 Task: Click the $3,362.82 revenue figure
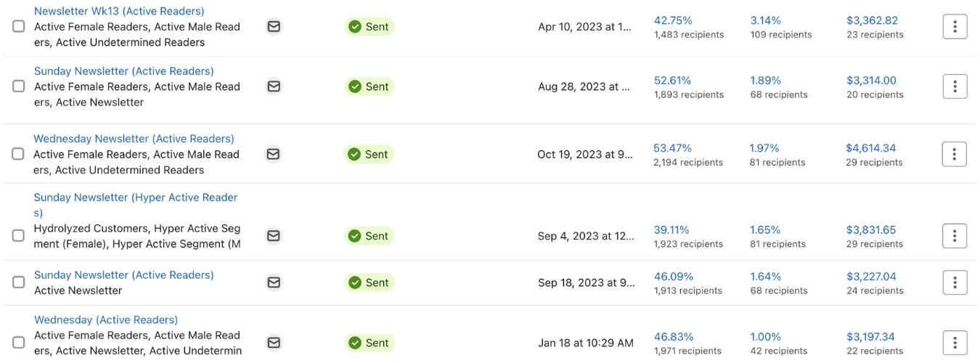(872, 20)
